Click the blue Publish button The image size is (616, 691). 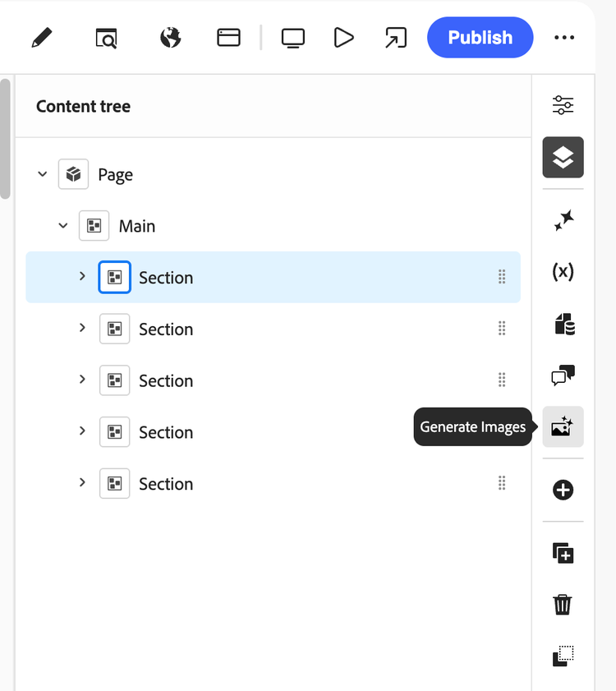480,38
